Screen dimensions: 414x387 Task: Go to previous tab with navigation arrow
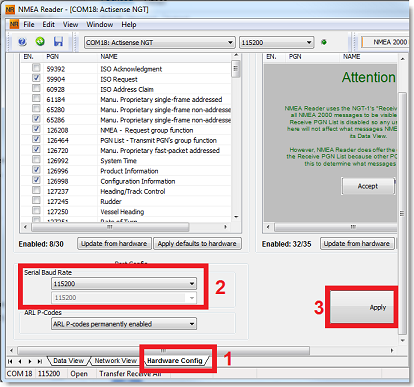(20, 361)
